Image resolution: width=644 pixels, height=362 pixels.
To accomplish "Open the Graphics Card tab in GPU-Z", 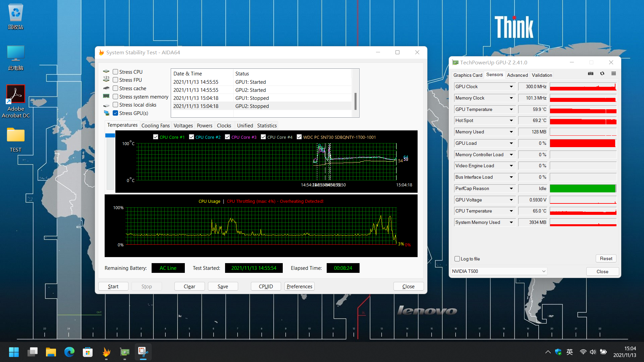I will [468, 75].
